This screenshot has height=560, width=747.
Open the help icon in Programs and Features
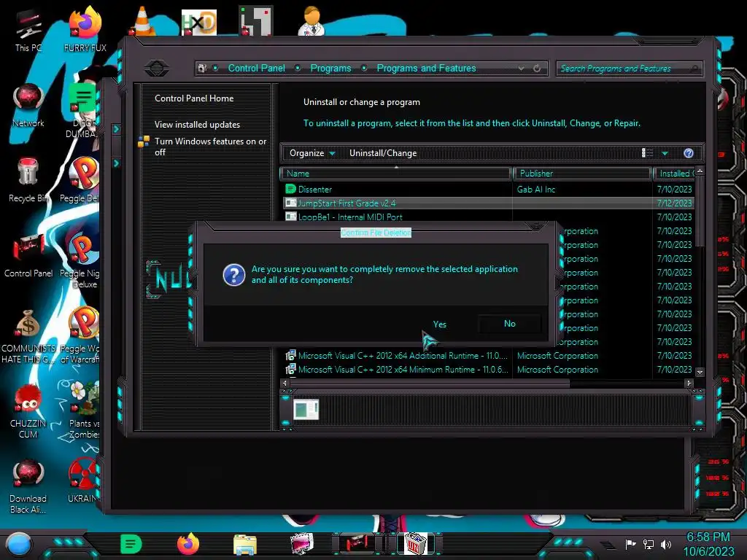[688, 153]
